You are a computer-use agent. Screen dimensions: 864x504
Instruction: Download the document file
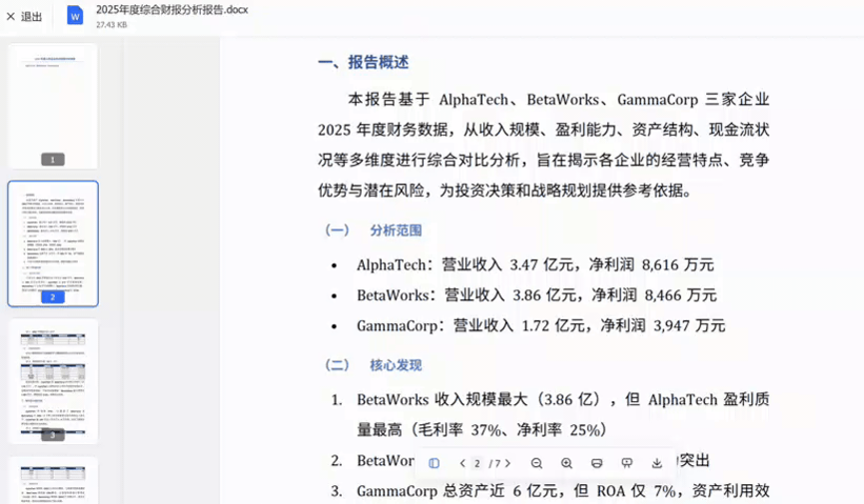pos(657,463)
